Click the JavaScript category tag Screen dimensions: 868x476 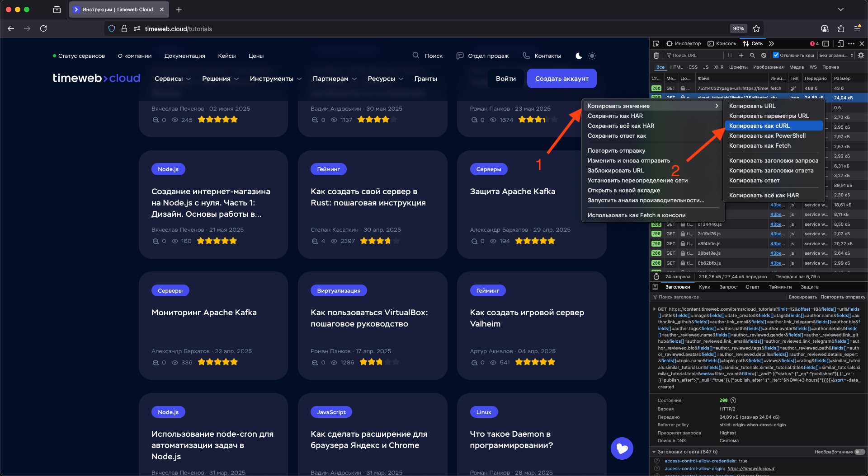pyautogui.click(x=331, y=412)
